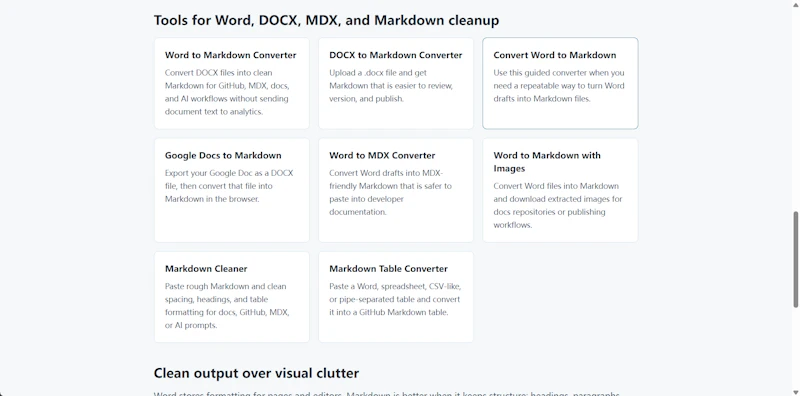Open the Markdown Table Converter card
Viewport: 800px width, 396px height.
(396, 297)
